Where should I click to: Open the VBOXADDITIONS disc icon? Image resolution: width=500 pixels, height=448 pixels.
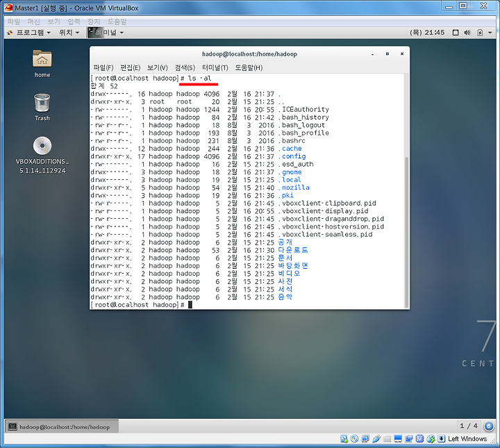[x=42, y=155]
